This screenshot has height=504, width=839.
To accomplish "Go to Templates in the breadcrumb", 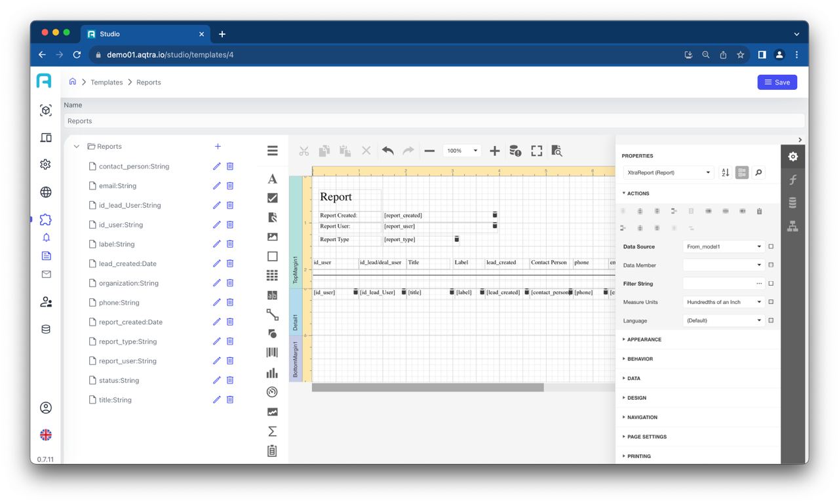I will tap(107, 83).
